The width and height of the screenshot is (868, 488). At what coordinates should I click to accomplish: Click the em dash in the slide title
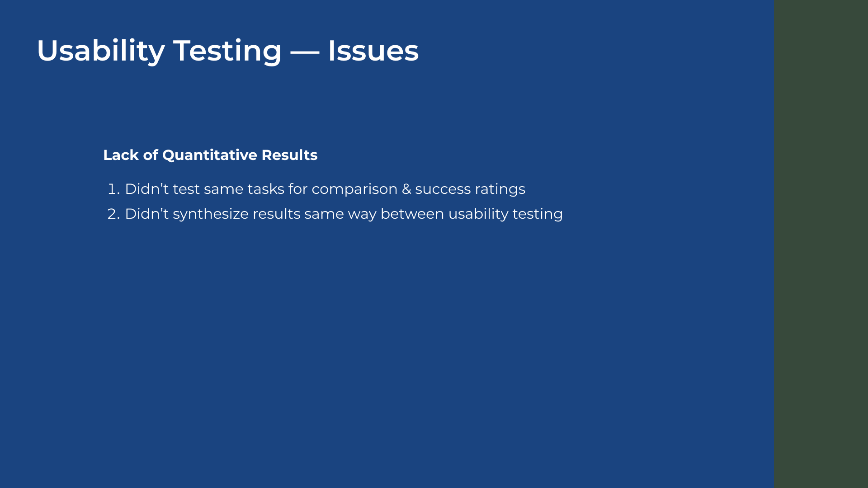click(x=305, y=51)
